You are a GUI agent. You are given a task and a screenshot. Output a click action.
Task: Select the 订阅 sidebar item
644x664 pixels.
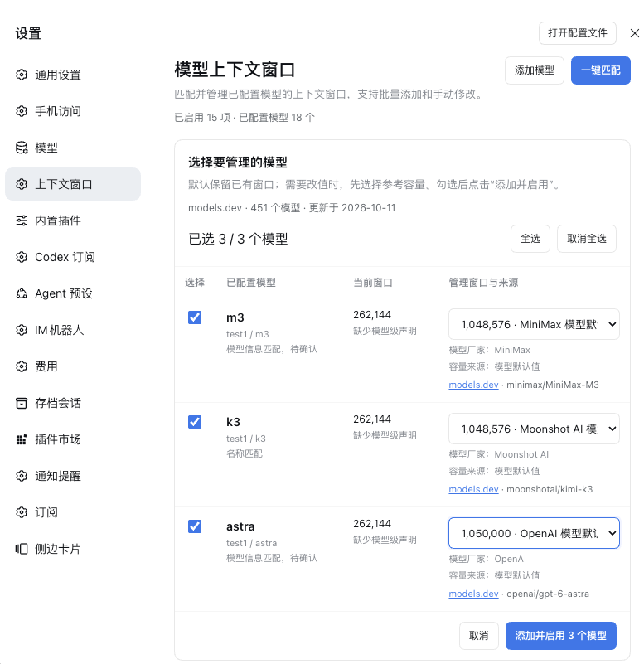coord(73,512)
